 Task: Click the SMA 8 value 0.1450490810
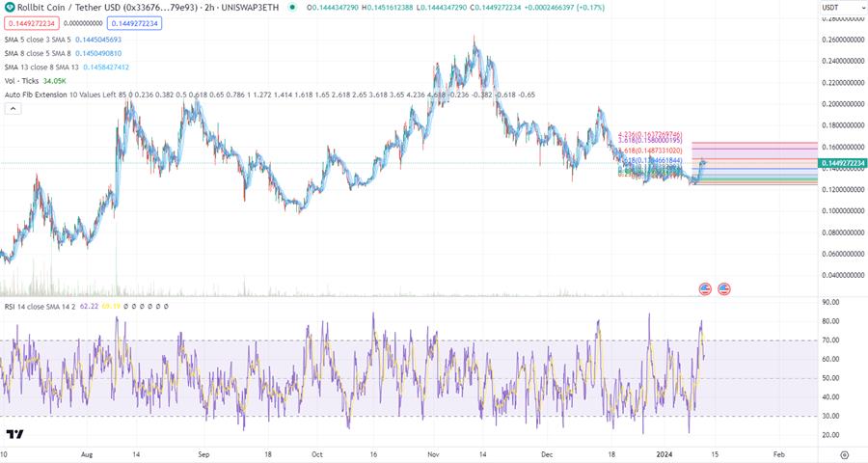click(x=98, y=54)
